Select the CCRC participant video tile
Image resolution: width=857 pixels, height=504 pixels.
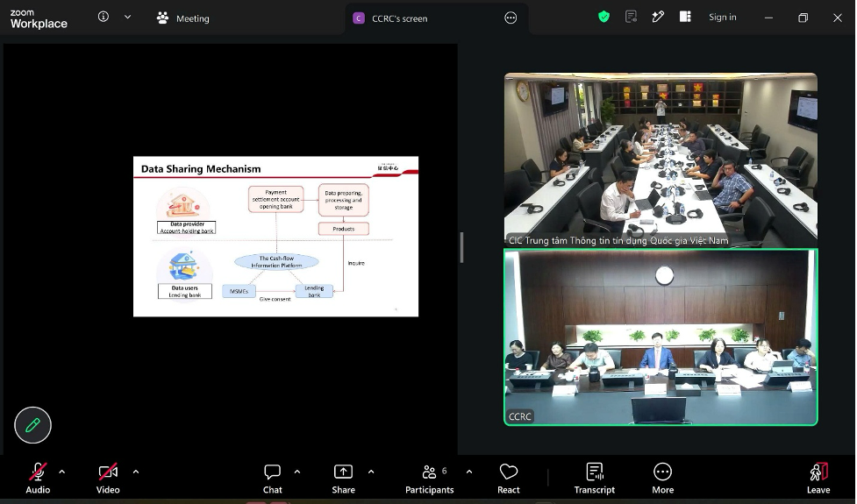661,337
